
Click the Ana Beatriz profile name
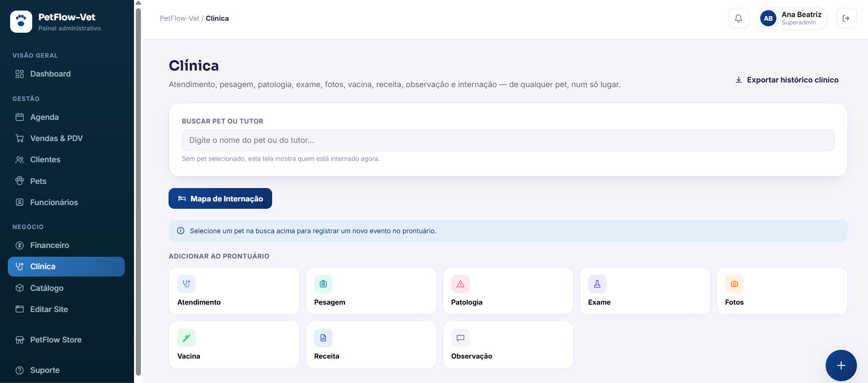coord(801,15)
